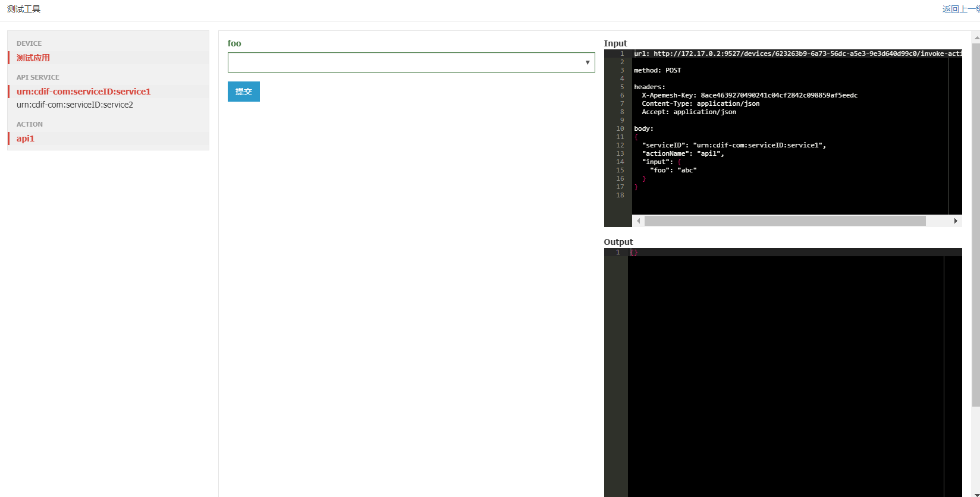
Task: Select the api1 action
Action: point(26,139)
